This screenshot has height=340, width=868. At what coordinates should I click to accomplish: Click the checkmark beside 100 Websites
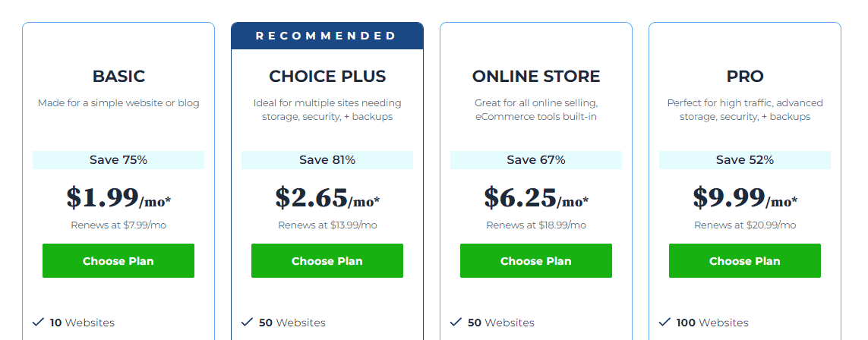click(664, 322)
